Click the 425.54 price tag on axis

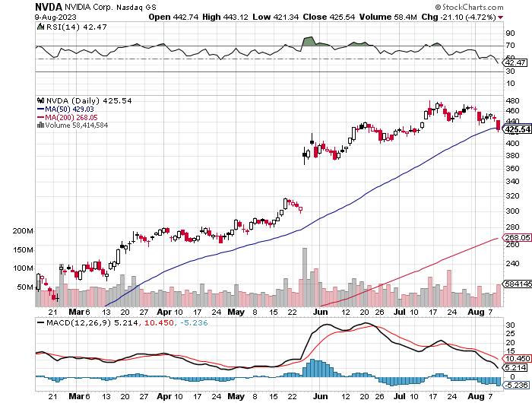pyautogui.click(x=517, y=129)
